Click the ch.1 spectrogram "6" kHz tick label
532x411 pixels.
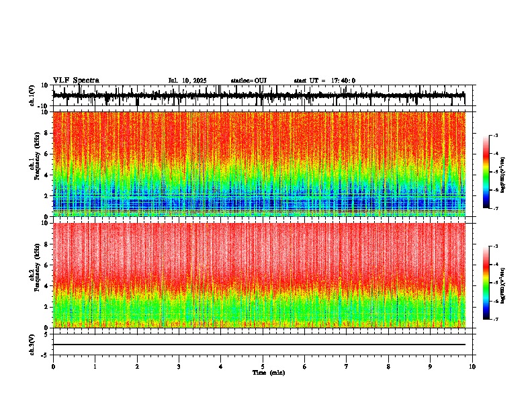46,154
